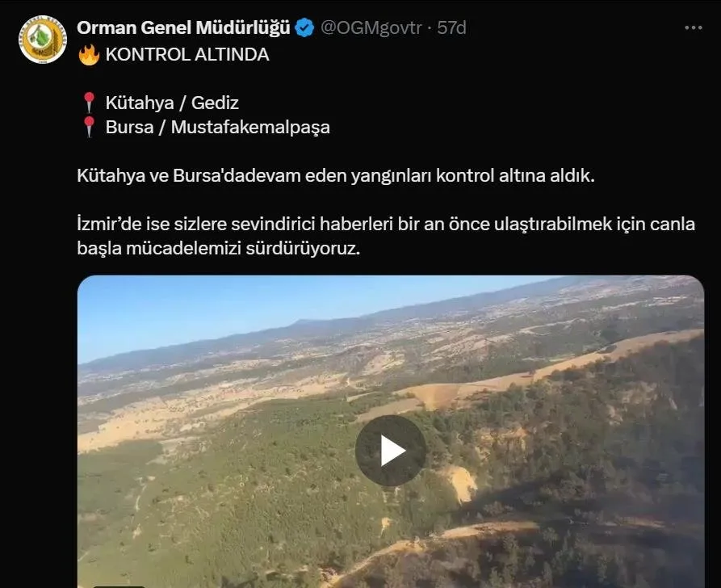Play the wildfire aerial video
The height and width of the screenshot is (588, 721).
coord(391,451)
